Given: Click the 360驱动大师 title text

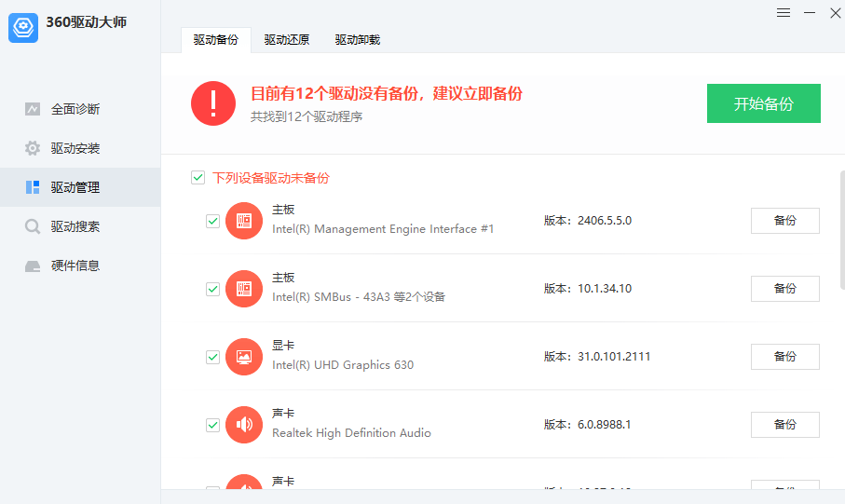Looking at the screenshot, I should [x=87, y=22].
